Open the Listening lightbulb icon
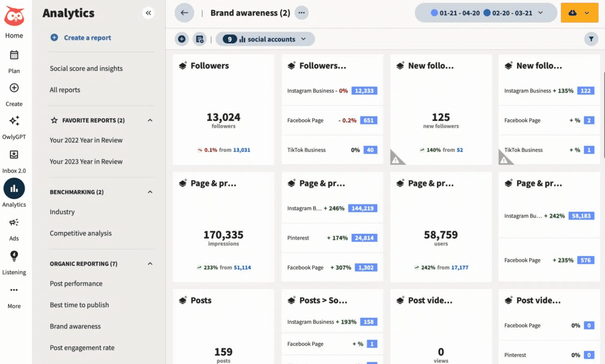Image resolution: width=605 pixels, height=364 pixels. 14,256
